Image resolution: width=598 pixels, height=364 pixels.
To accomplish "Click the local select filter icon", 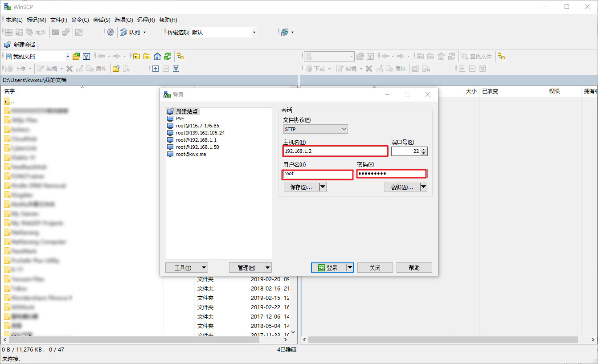I will click(x=176, y=69).
